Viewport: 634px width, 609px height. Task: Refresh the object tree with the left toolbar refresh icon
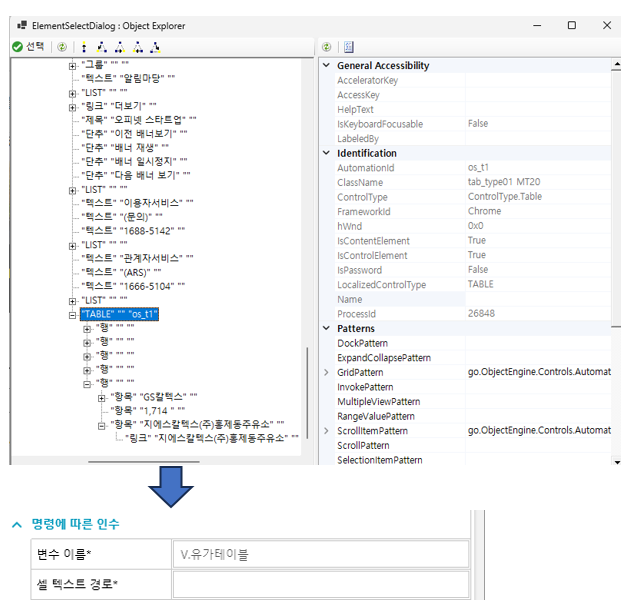pos(62,47)
